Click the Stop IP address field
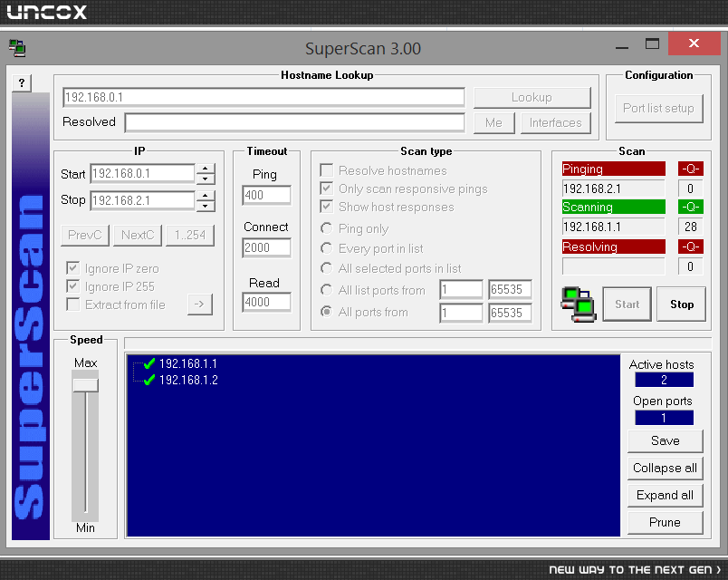728x580 pixels. (142, 201)
